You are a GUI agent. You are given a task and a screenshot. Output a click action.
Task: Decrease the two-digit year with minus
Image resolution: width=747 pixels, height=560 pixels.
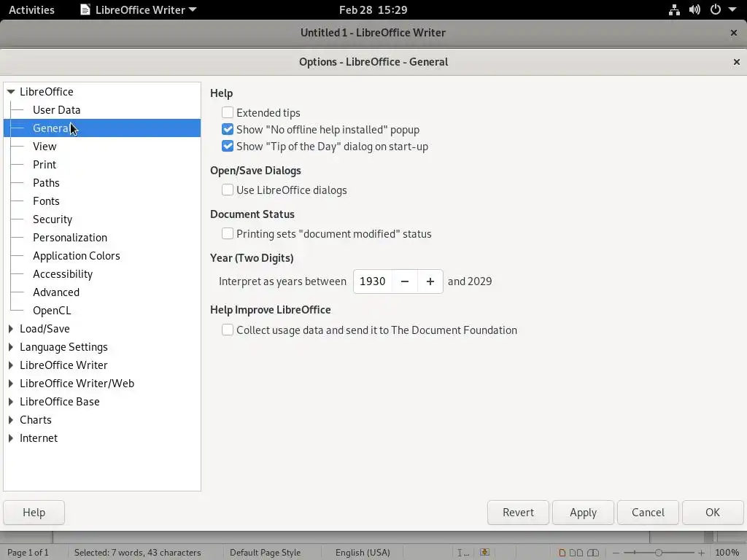click(405, 281)
